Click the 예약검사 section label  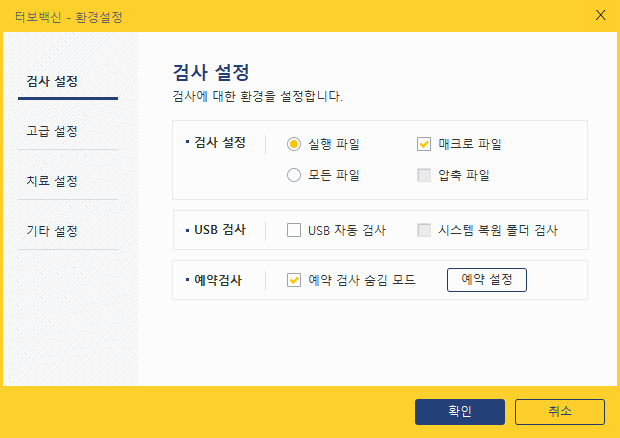pos(217,279)
